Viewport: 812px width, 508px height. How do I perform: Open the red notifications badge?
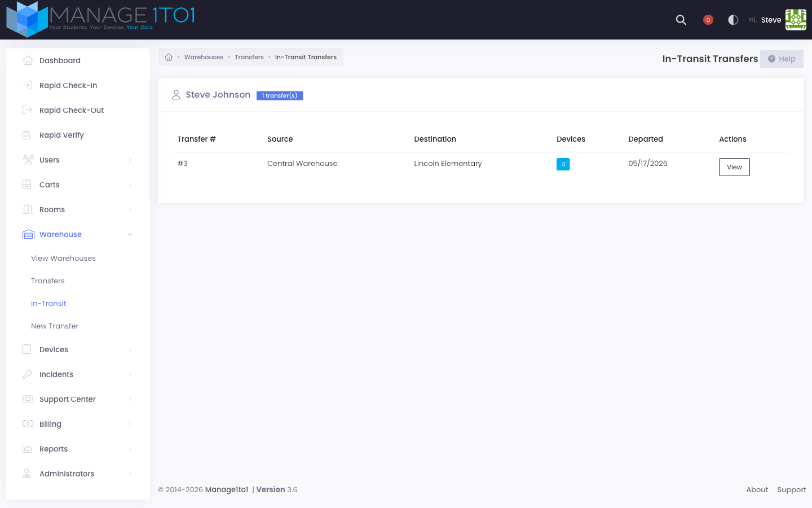click(x=708, y=20)
